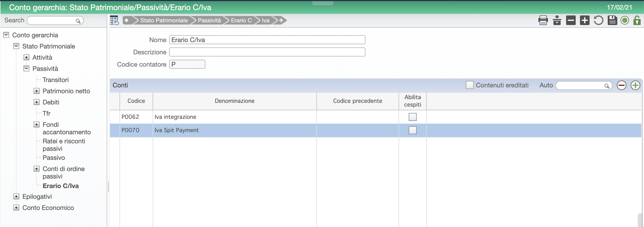Expand the Attività node
Viewport: 644px width, 227px height.
26,57
